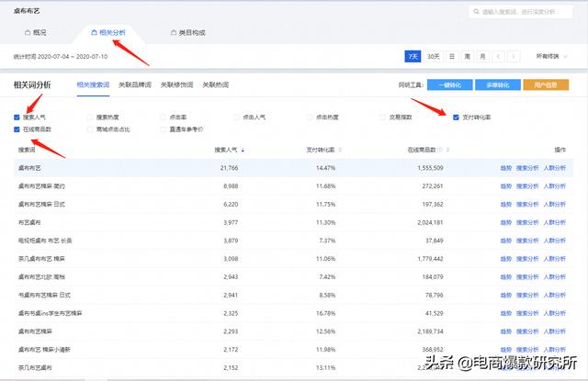The image size is (588, 381).
Task: Uncheck the 在线商品数 checkbox
Action: coord(17,129)
